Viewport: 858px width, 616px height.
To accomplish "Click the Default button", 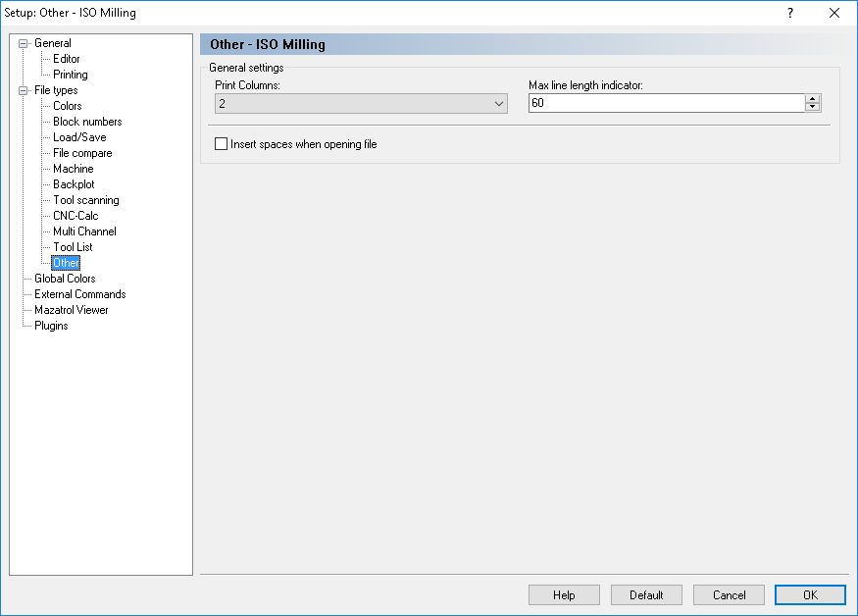I will coord(646,595).
